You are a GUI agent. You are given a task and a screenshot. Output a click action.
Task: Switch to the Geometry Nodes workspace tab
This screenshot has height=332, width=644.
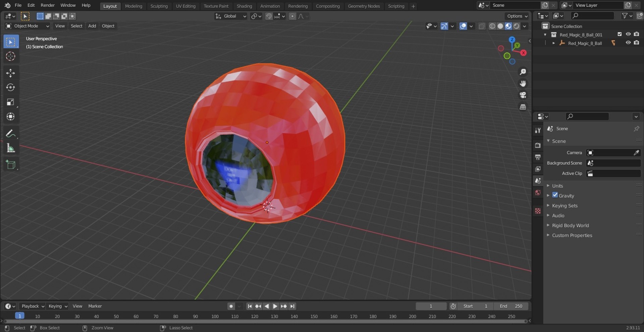(364, 6)
